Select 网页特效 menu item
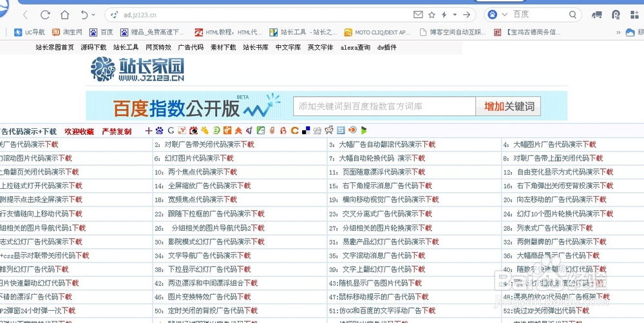 (x=158, y=47)
